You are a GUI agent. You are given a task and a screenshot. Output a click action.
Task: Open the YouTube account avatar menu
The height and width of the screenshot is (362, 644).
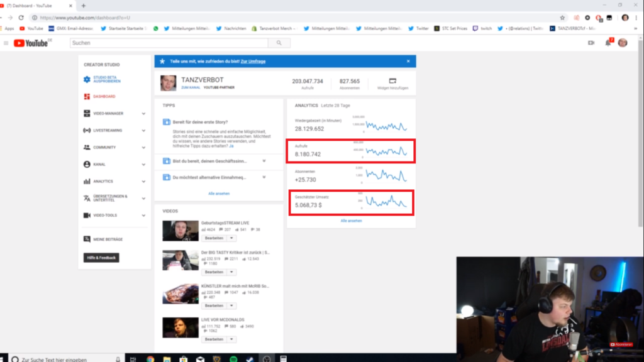pyautogui.click(x=623, y=43)
